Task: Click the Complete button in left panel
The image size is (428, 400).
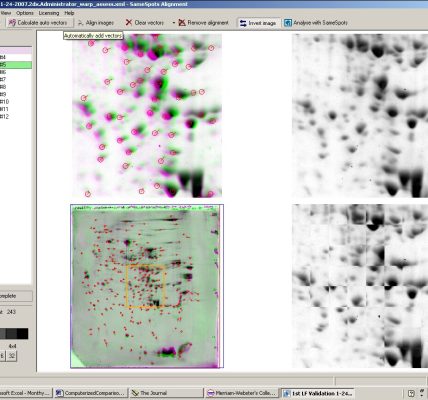Action: pos(16,296)
